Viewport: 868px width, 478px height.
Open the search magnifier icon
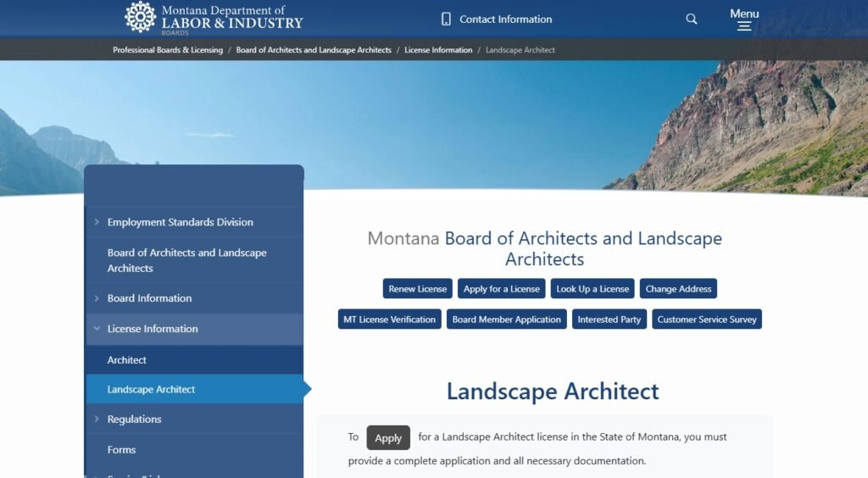pyautogui.click(x=692, y=19)
